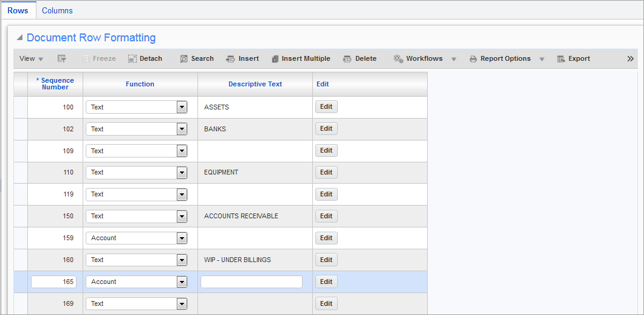Select the Rows tab
Screen dimensions: 644x315
[x=18, y=11]
